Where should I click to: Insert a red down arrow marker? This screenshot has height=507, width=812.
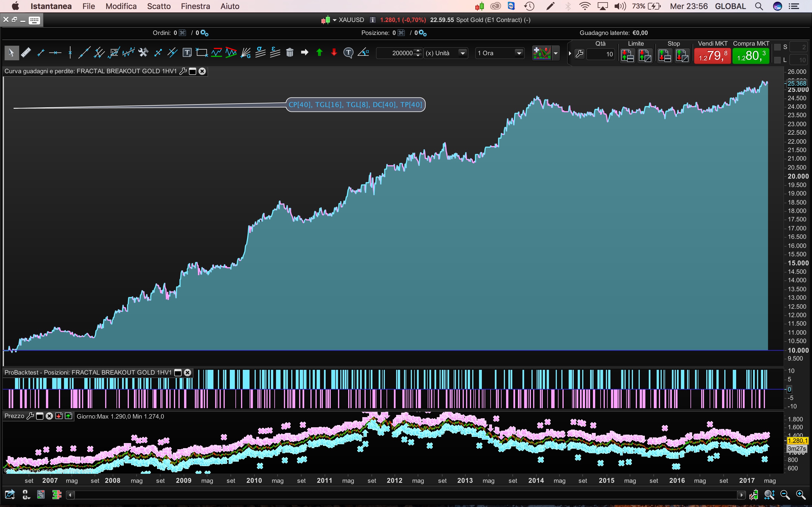[334, 53]
